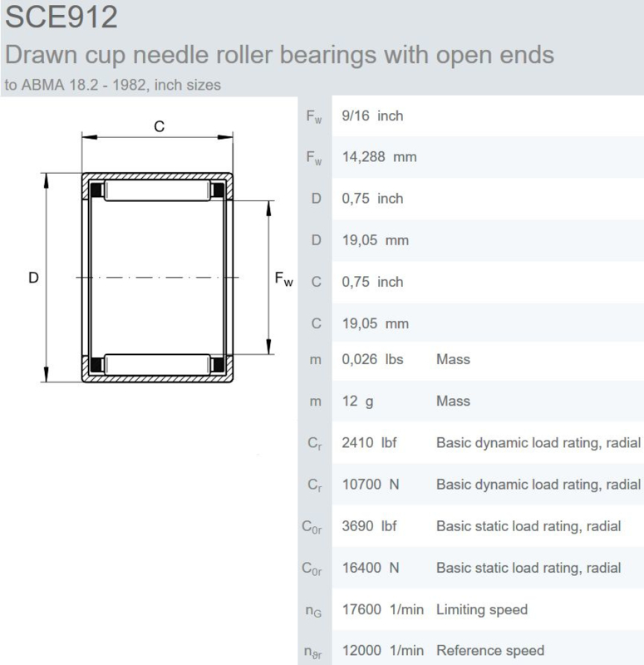
Task: Click the D dimension label on drawing
Action: coord(33,278)
